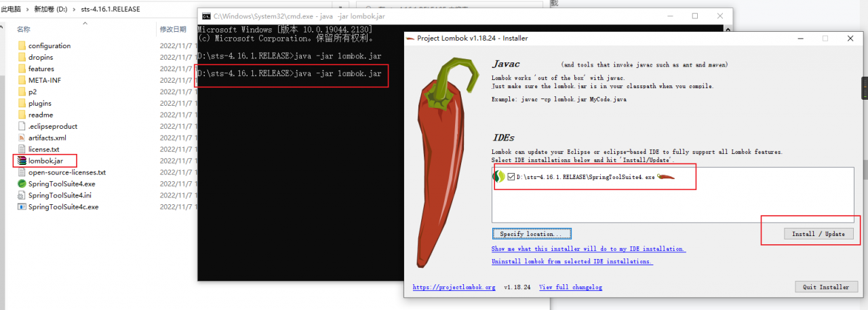The height and width of the screenshot is (310, 868).
Task: Click the Specify location... button
Action: [532, 234]
